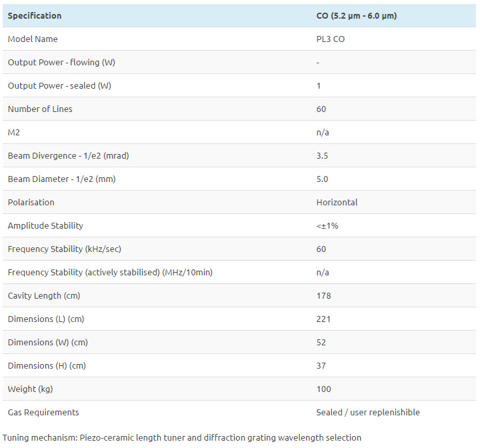The height and width of the screenshot is (448, 480).
Task: Click the PL3 CO model value
Action: 330,39
